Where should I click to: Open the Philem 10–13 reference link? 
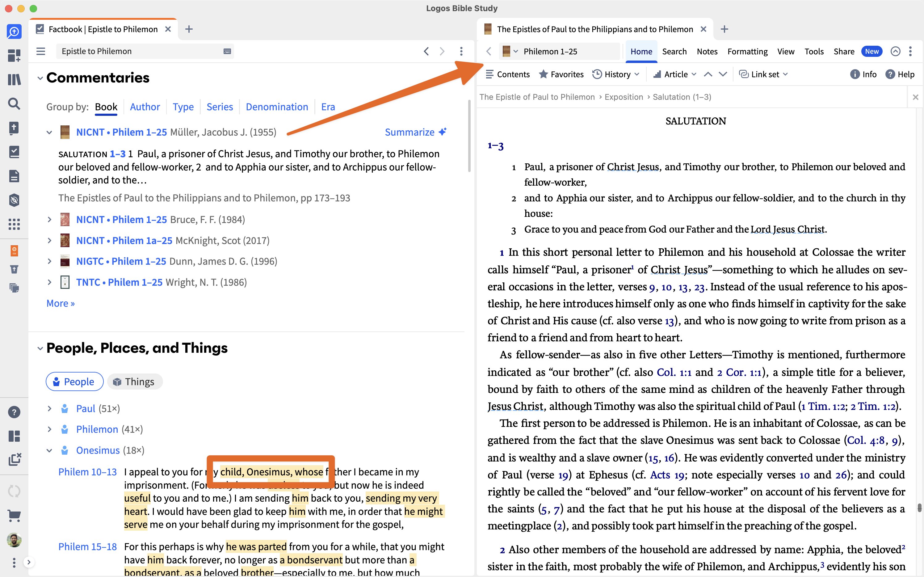(x=87, y=472)
